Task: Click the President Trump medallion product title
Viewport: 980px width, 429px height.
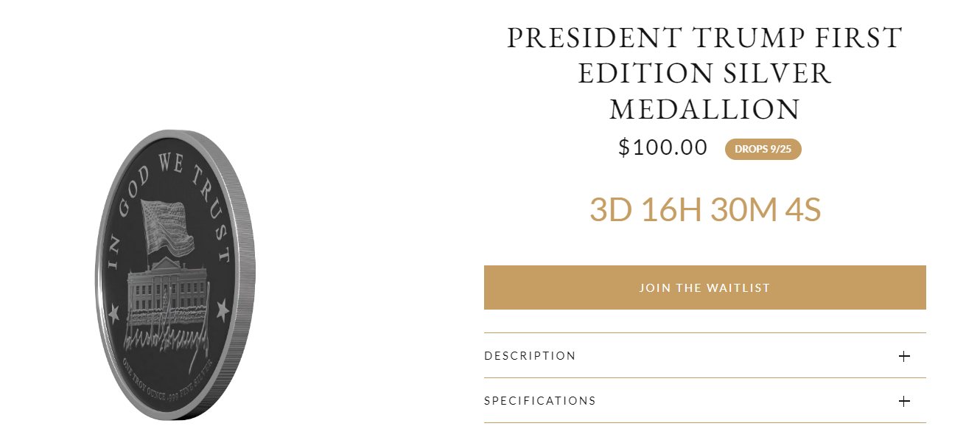Action: coord(704,74)
